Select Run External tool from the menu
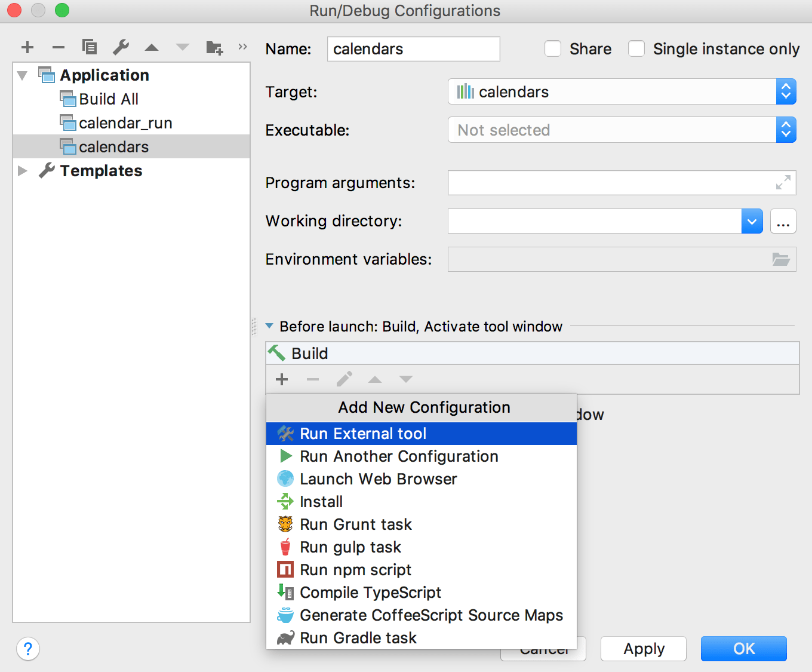The image size is (812, 672). point(363,434)
